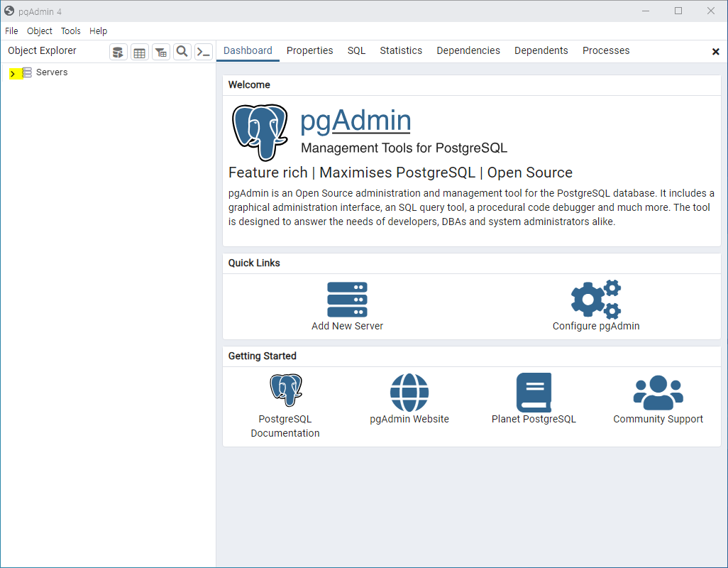728x568 pixels.
Task: Maximize the pgAdmin 4 window
Action: (x=678, y=11)
